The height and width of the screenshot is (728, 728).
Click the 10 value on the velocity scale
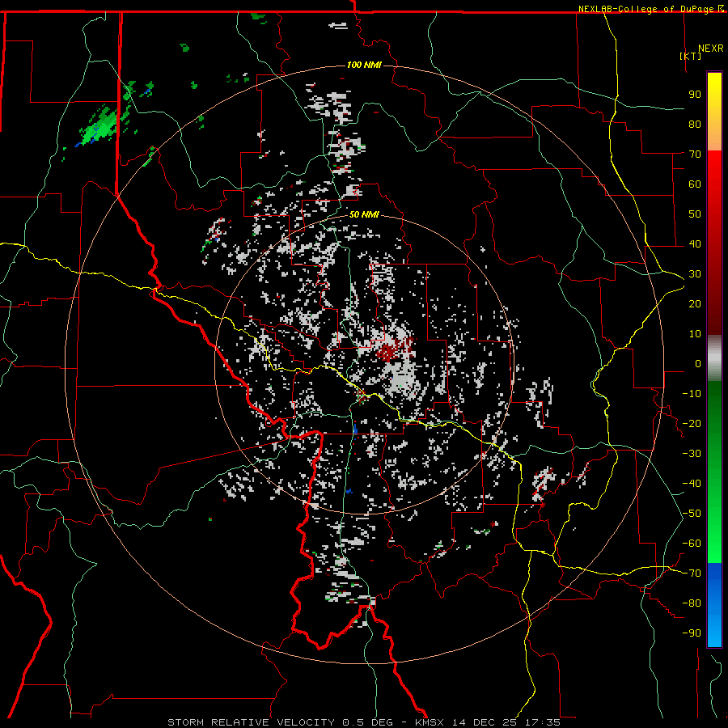click(695, 334)
